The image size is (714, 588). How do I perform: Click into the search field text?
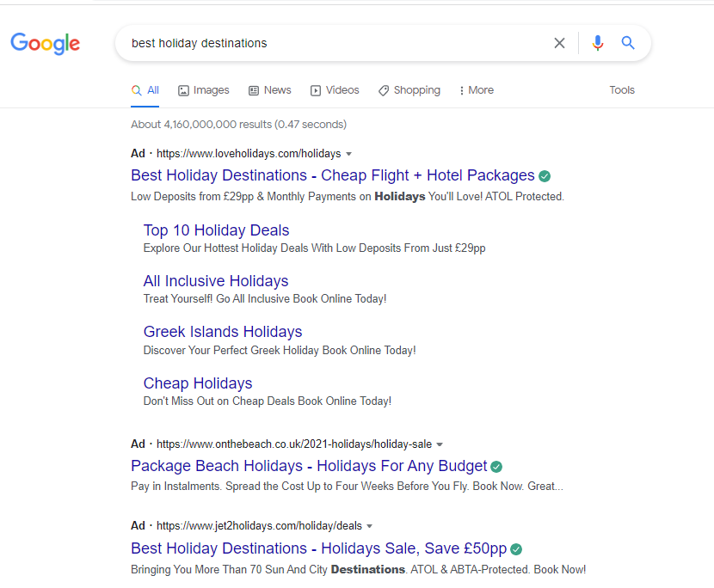click(200, 43)
